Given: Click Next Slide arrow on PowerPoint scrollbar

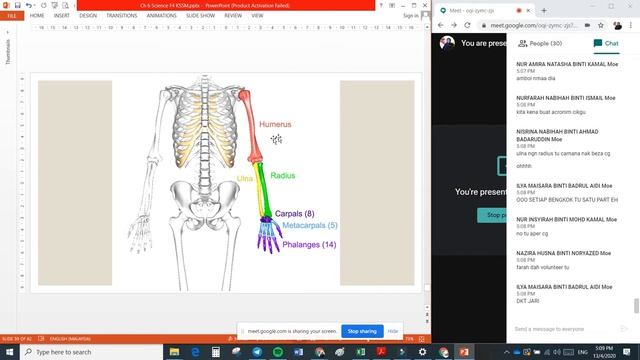Looking at the screenshot, I should (x=427, y=321).
